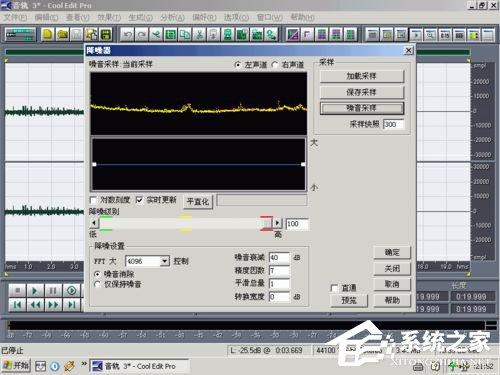The height and width of the screenshot is (375, 500).
Task: Click the magnifier icon in right toolbar group
Action: 430,34
